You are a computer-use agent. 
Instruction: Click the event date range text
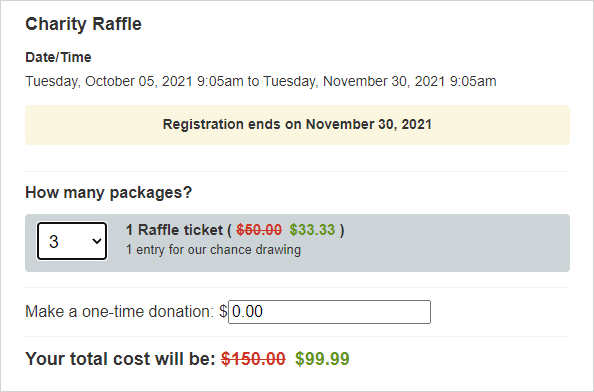261,81
